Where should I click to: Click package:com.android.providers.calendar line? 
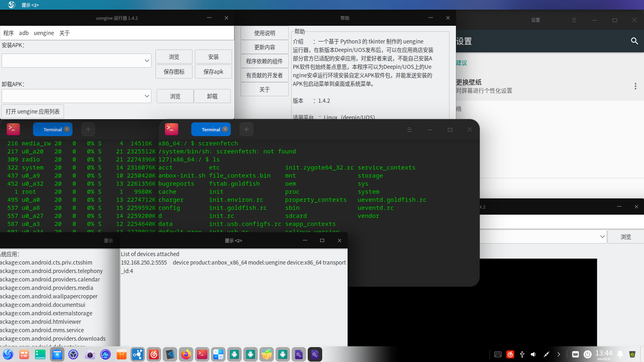[50, 279]
